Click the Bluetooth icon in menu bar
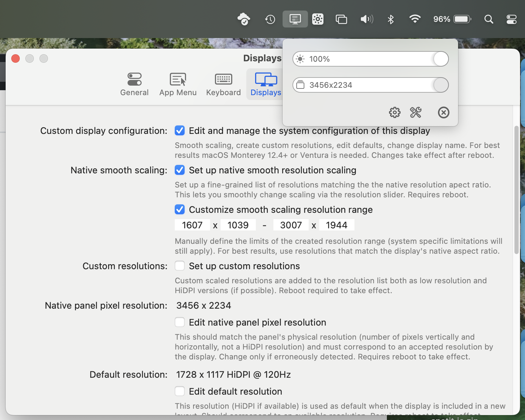Image resolution: width=525 pixels, height=420 pixels. click(x=390, y=19)
